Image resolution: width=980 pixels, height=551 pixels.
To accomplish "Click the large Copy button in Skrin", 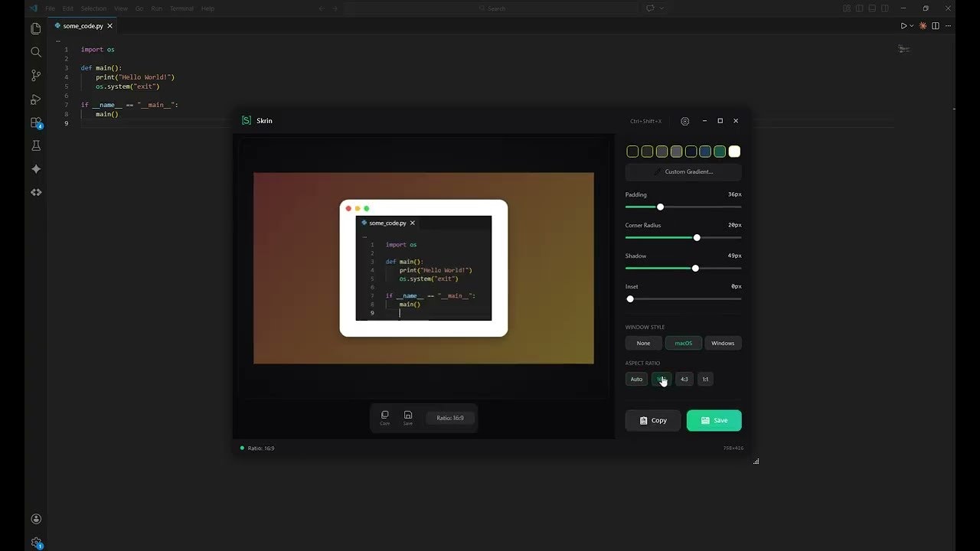I will click(x=653, y=420).
